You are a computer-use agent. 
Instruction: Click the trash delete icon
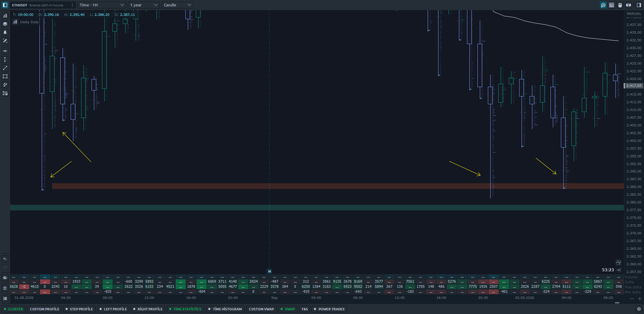5,288
